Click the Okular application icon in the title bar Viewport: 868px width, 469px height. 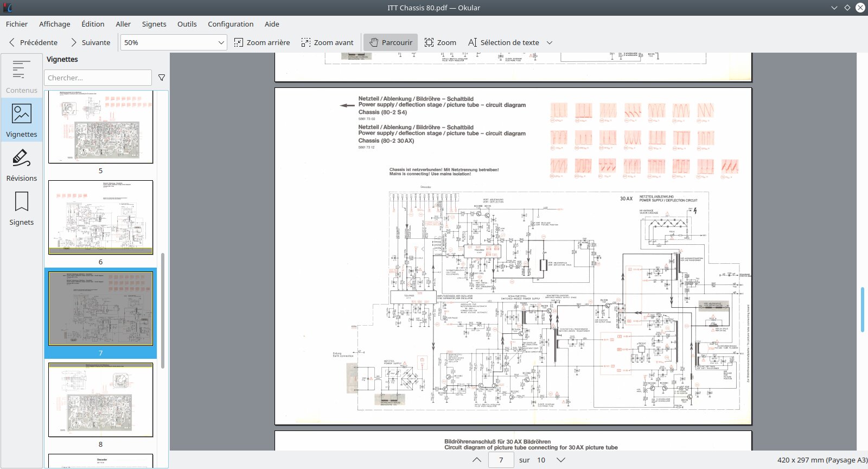[8, 8]
